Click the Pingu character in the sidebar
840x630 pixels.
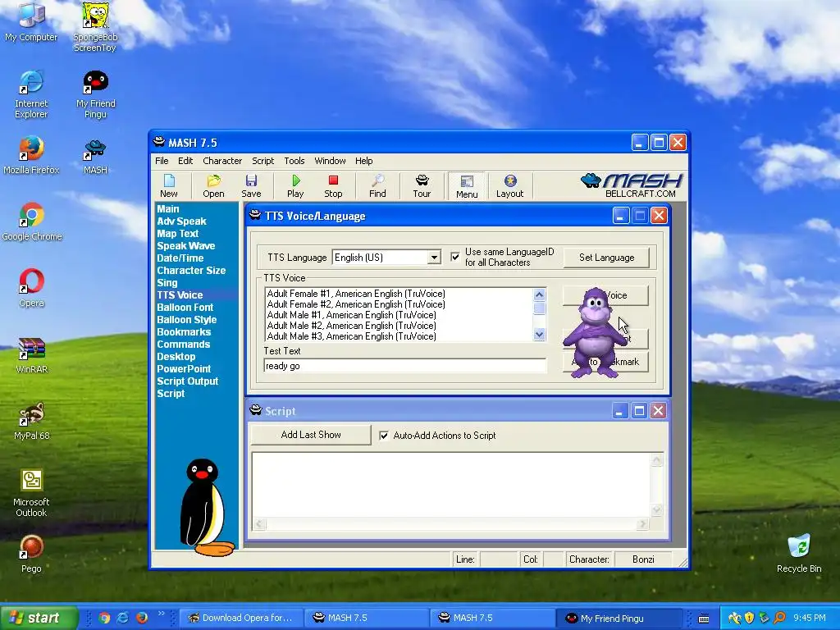point(206,507)
